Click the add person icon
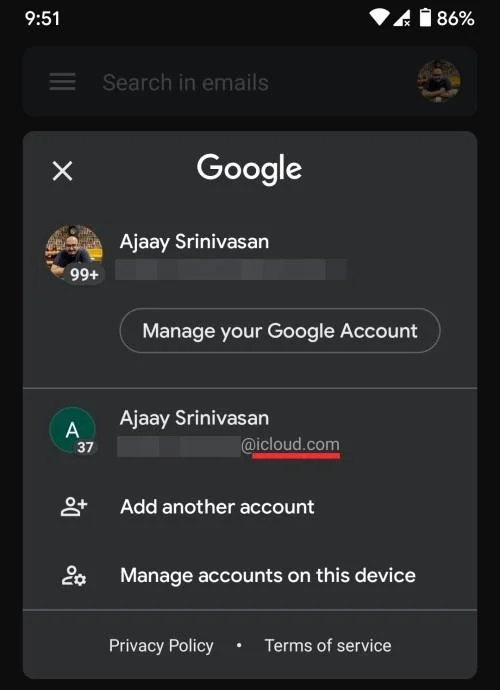 click(74, 506)
